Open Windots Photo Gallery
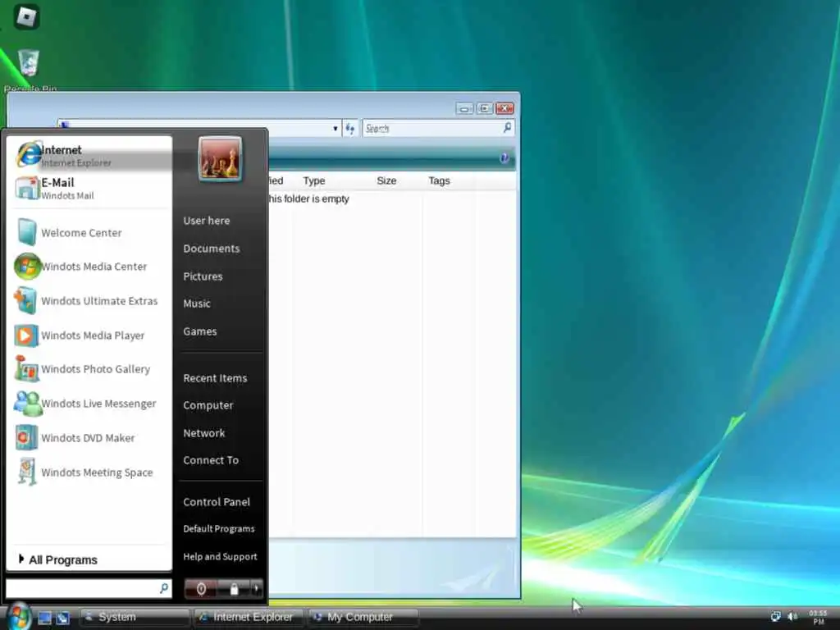 90,369
